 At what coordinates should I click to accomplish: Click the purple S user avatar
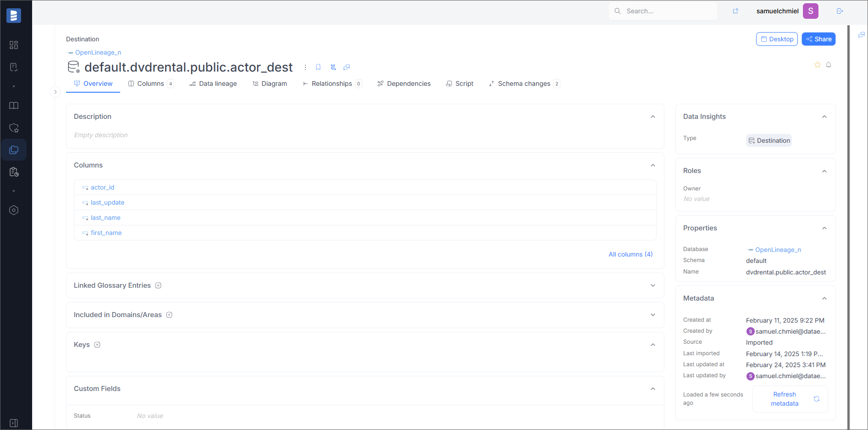[x=811, y=11]
